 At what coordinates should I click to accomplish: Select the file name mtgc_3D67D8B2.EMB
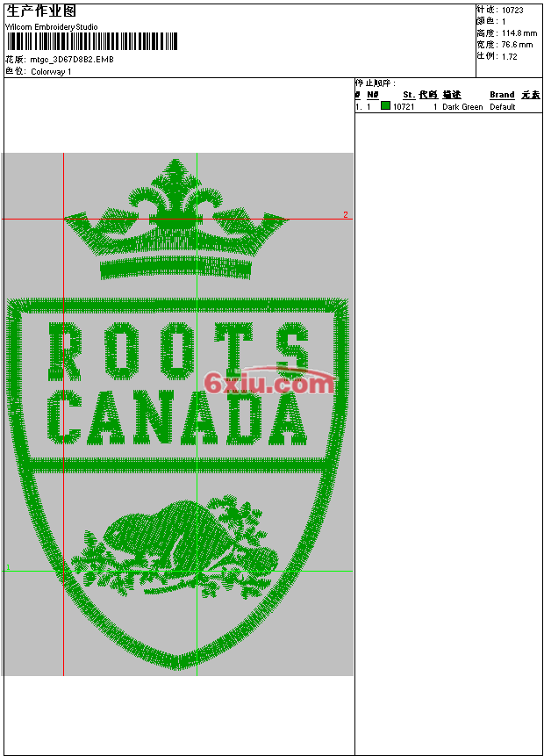coord(72,60)
